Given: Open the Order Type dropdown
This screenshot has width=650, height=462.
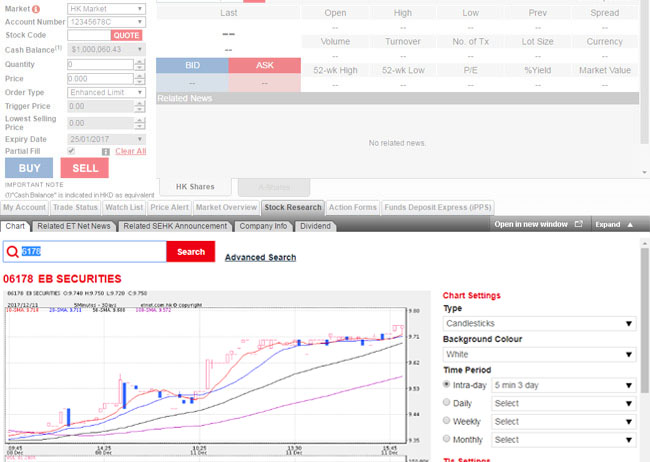Looking at the screenshot, I should (106, 92).
